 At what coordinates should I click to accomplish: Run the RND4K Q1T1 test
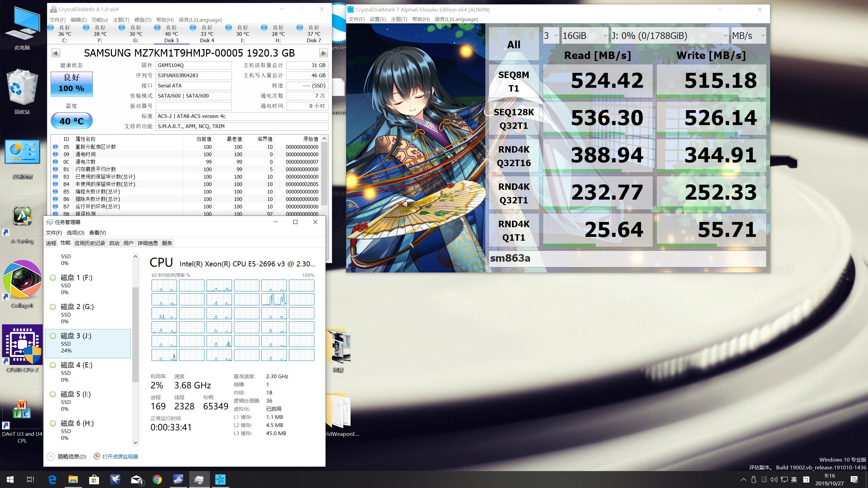514,230
